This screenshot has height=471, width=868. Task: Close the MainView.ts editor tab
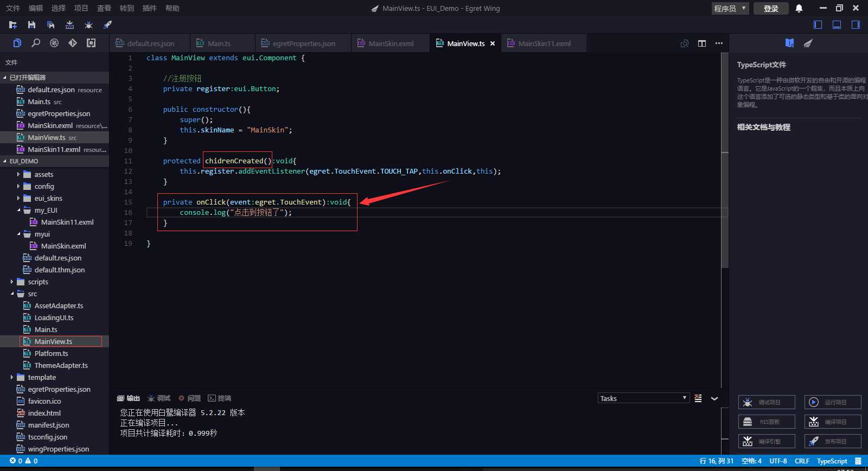click(493, 43)
